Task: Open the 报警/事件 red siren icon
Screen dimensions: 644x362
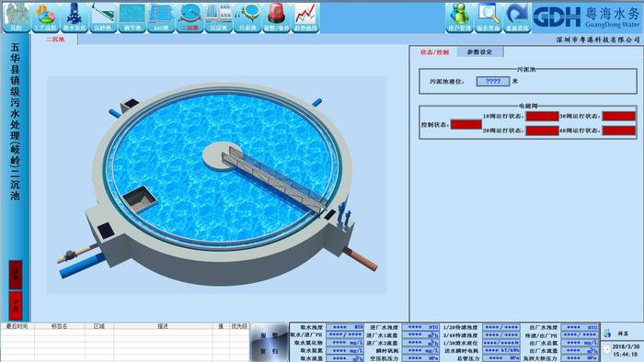Action: pyautogui.click(x=276, y=17)
